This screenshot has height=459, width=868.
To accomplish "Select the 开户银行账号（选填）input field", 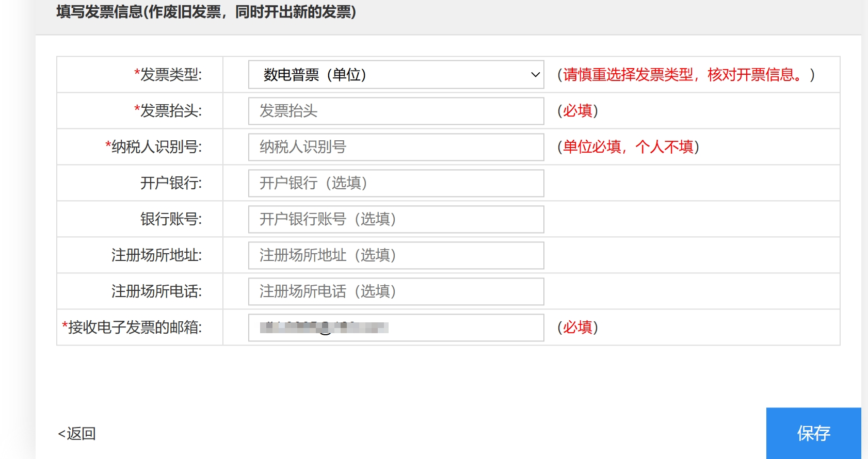I will tap(396, 219).
